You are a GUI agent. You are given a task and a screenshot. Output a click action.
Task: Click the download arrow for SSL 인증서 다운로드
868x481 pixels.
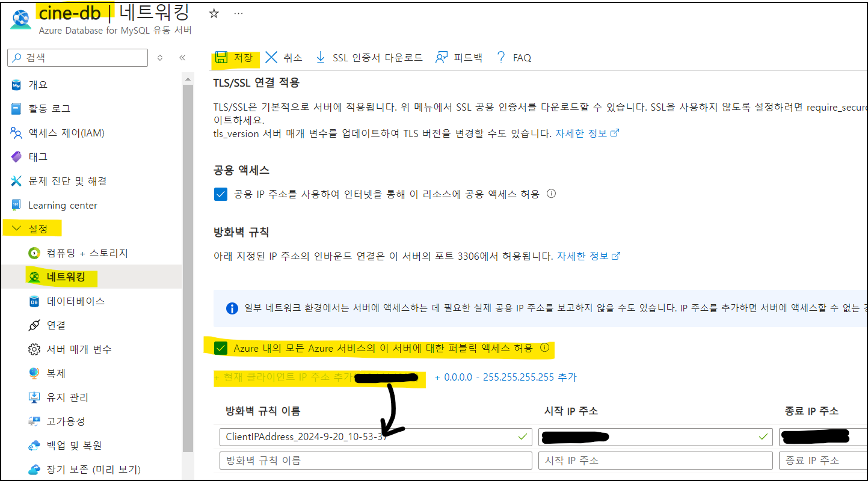pyautogui.click(x=321, y=57)
